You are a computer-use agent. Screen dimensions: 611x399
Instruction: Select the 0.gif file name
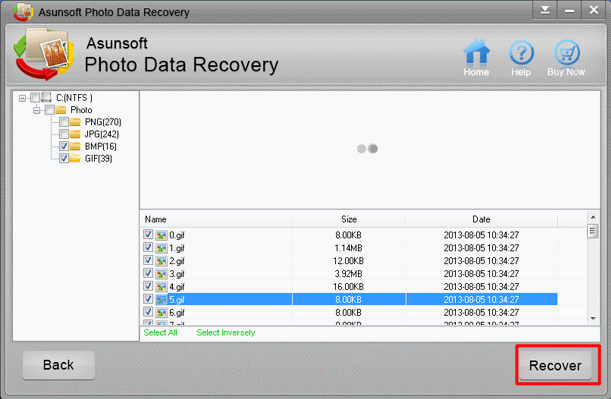pyautogui.click(x=177, y=235)
